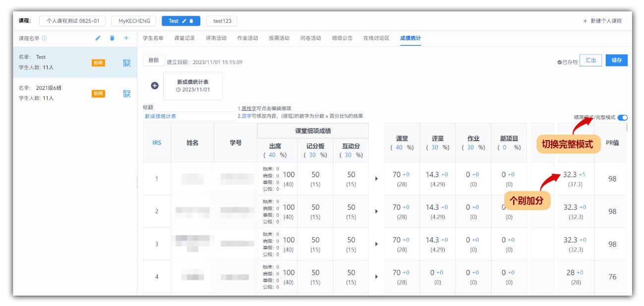Open the 在线讨论区 tab

376,38
